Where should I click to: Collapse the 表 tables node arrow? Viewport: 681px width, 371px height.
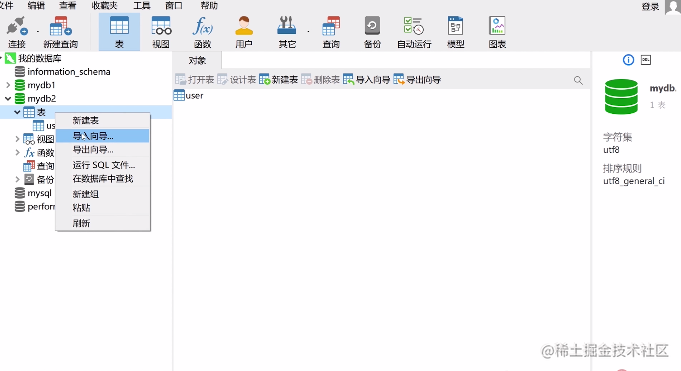click(x=17, y=112)
